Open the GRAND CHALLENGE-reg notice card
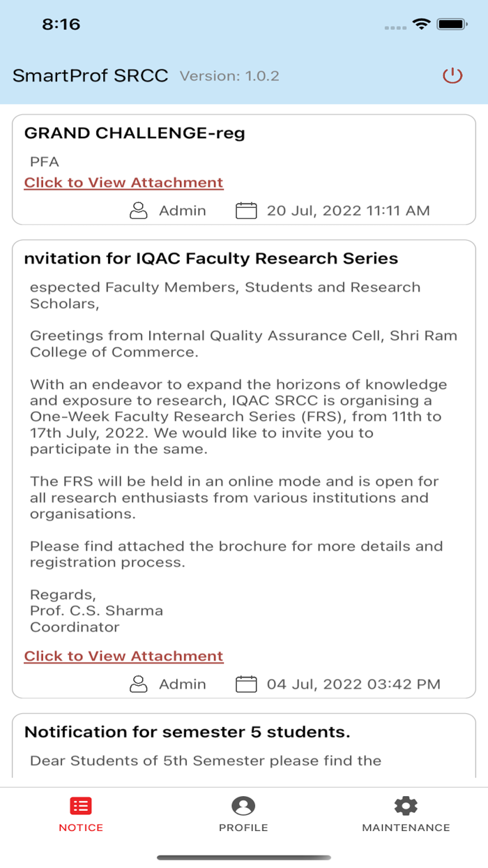This screenshot has width=488, height=868. pyautogui.click(x=244, y=167)
